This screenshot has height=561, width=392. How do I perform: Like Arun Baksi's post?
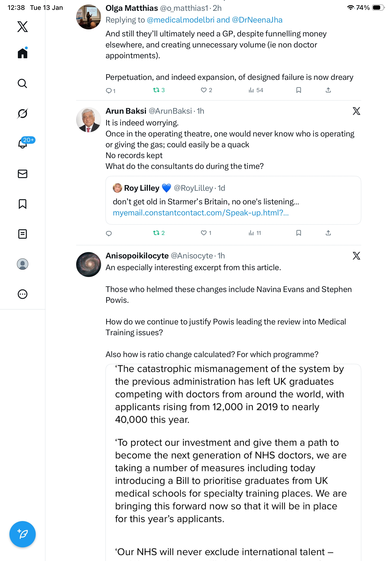click(204, 233)
